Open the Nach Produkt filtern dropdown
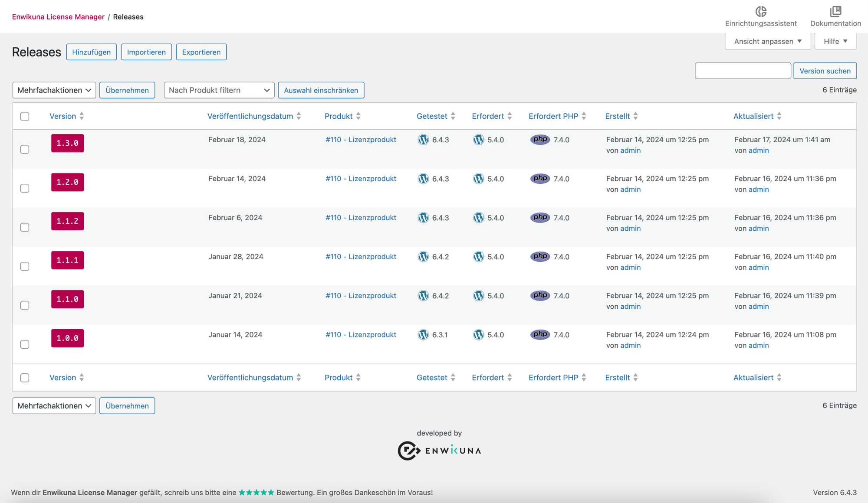 [219, 90]
